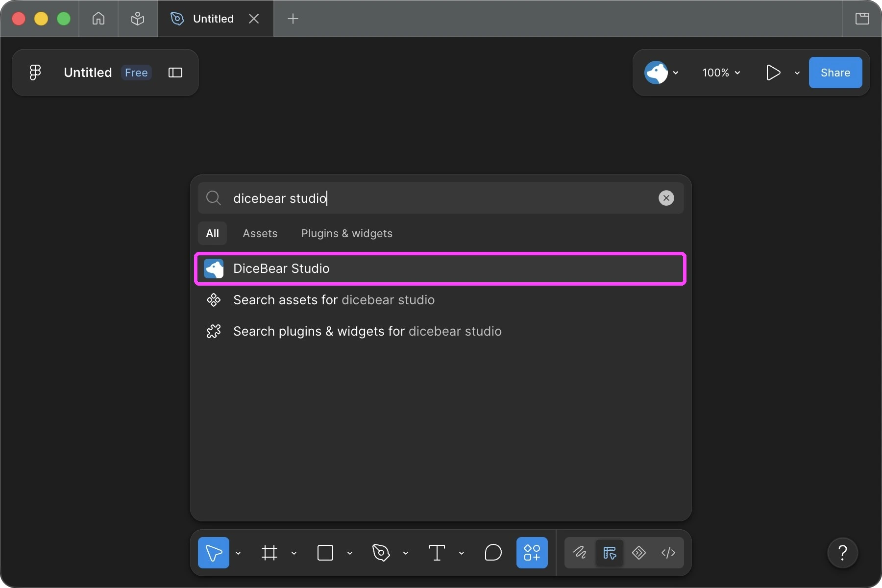The height and width of the screenshot is (588, 882).
Task: Switch to Draw mode
Action: (x=580, y=553)
